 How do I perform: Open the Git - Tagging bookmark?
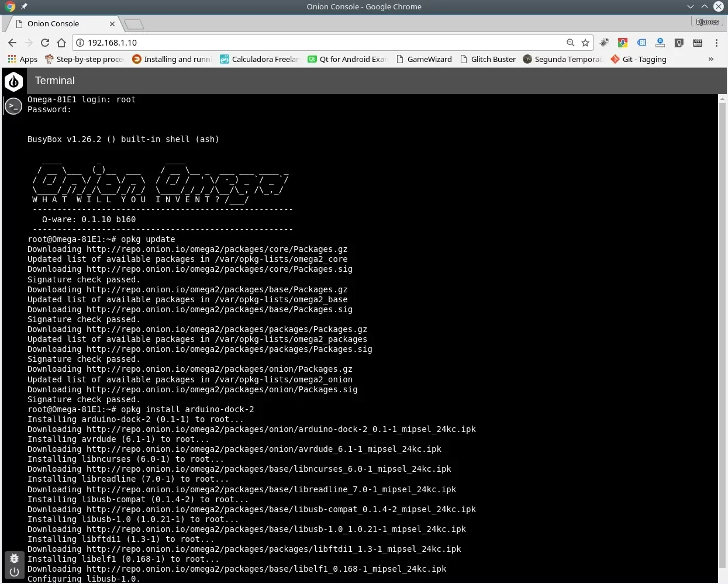click(639, 59)
